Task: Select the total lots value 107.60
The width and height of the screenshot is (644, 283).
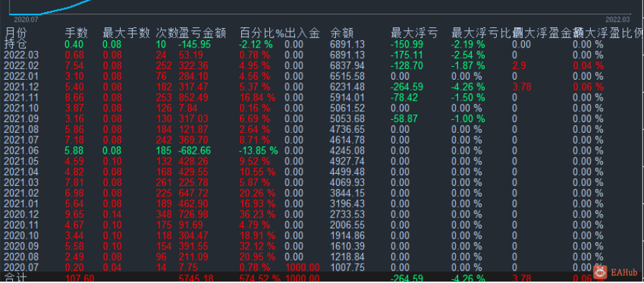Action: (x=80, y=279)
